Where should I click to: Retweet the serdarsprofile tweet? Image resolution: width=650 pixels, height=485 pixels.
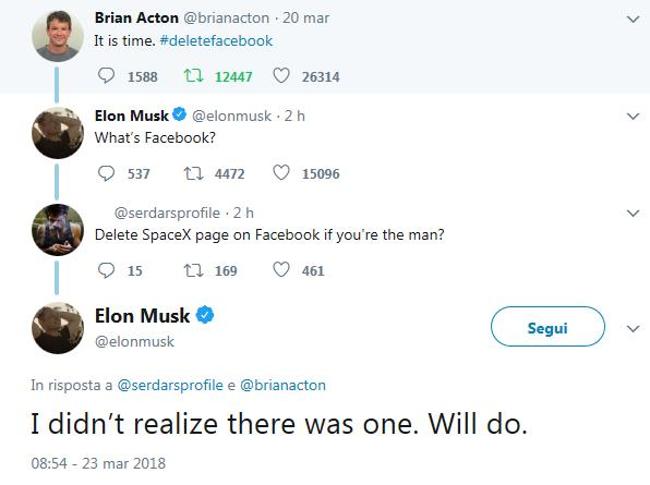click(x=192, y=270)
